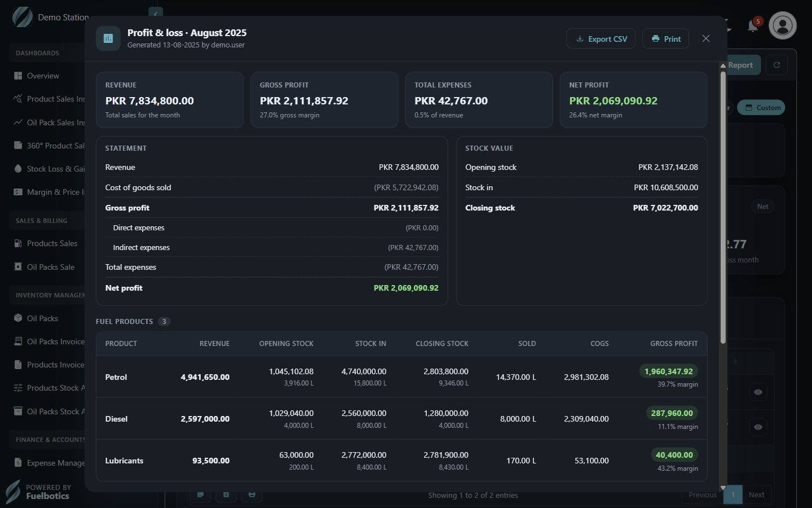Open the notifications bell
The image size is (812, 508).
pos(753,25)
